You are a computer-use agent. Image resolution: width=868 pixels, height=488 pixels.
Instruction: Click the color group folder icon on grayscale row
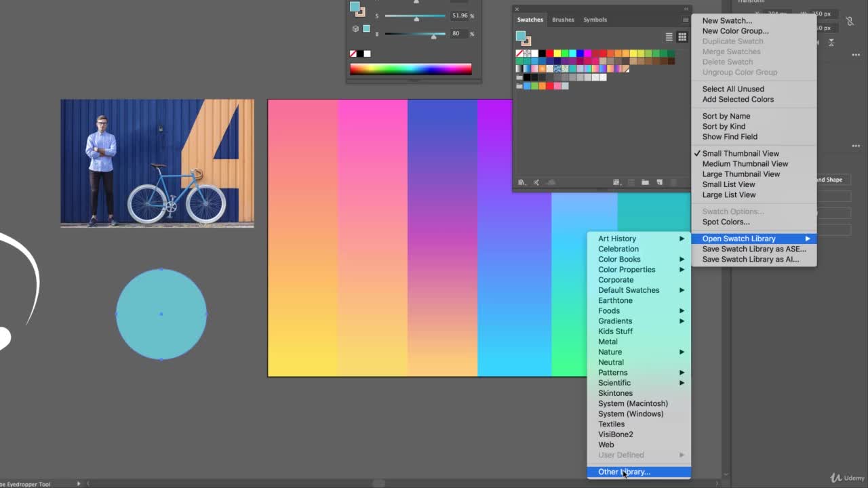tap(519, 77)
